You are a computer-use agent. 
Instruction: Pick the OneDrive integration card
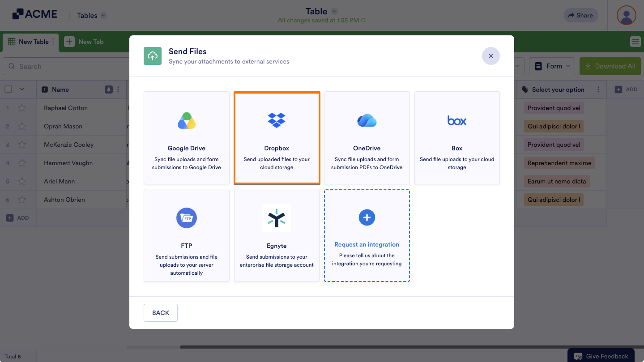(x=367, y=138)
